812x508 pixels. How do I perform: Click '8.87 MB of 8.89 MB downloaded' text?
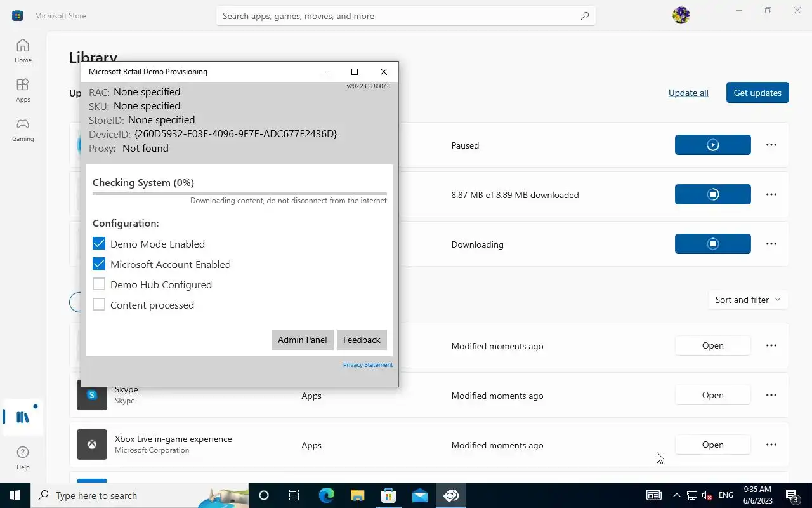pyautogui.click(x=515, y=195)
